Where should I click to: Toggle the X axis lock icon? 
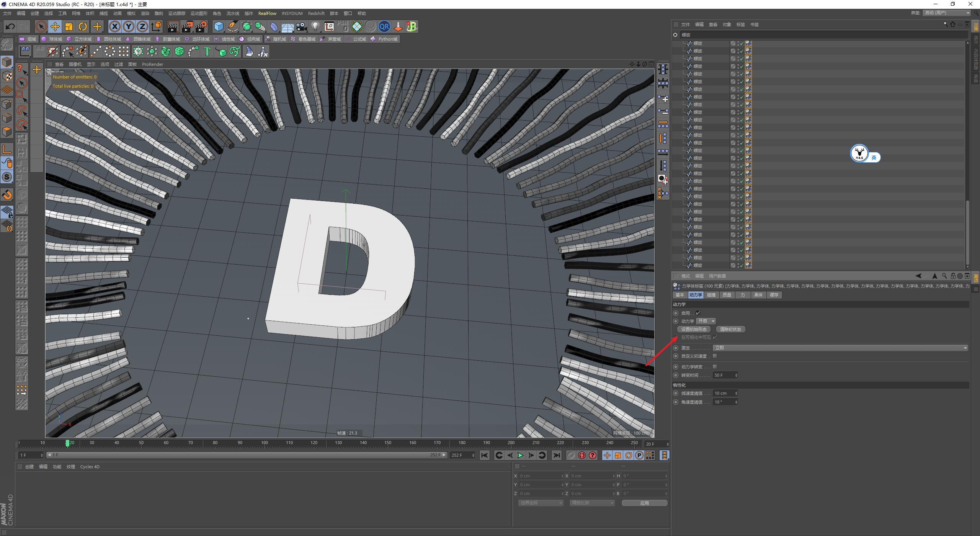[115, 26]
